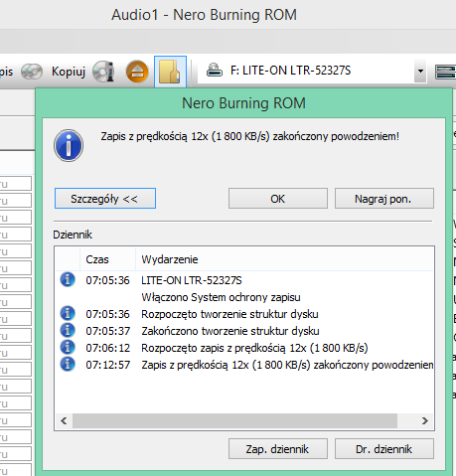Click the Czas column header
Image resolution: width=456 pixels, height=476 pixels.
click(107, 259)
